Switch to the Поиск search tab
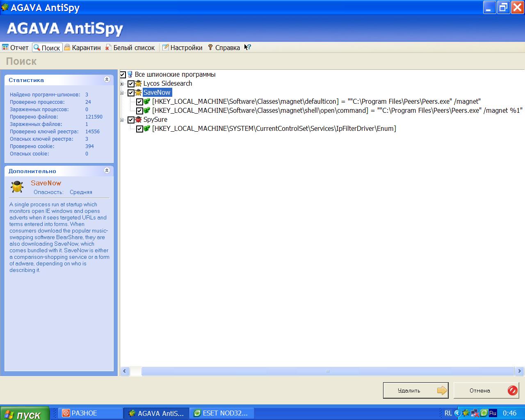This screenshot has height=420, width=525. click(47, 48)
